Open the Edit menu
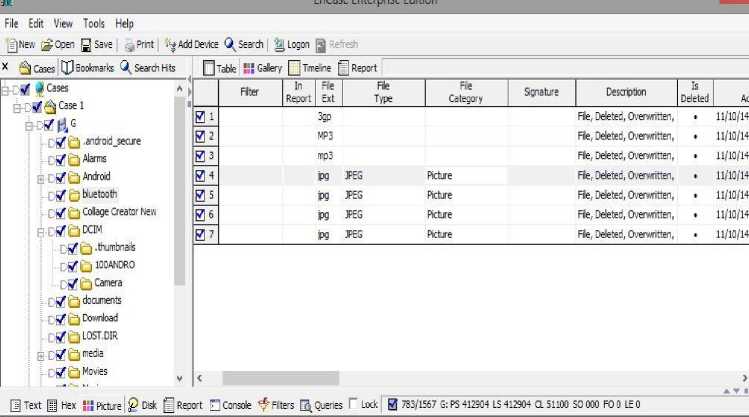This screenshot has height=417, width=749. click(x=36, y=23)
